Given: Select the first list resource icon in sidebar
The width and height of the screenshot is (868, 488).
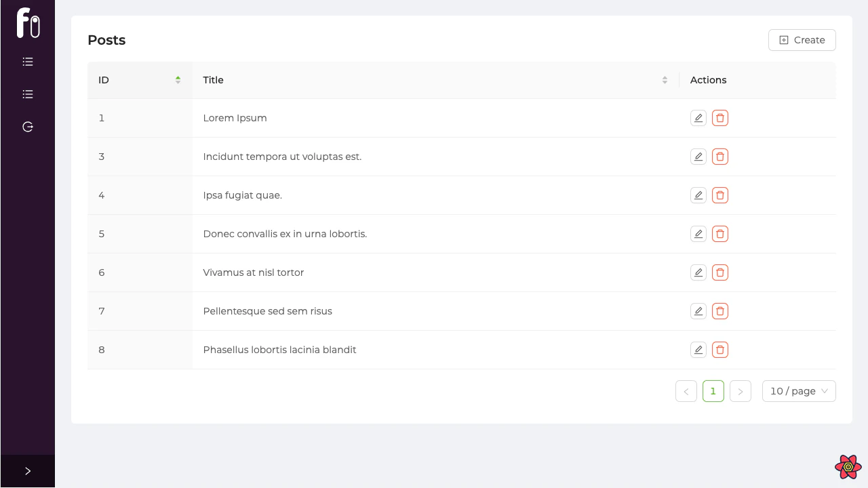Looking at the screenshot, I should point(28,61).
